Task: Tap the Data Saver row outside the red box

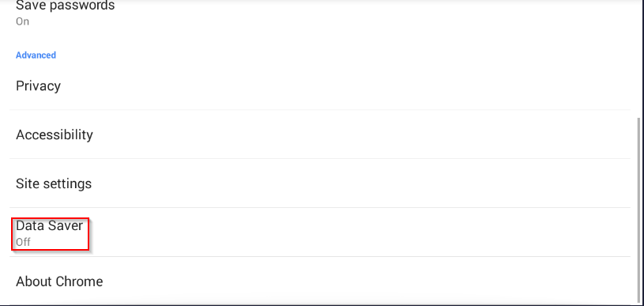Action: coord(360,232)
